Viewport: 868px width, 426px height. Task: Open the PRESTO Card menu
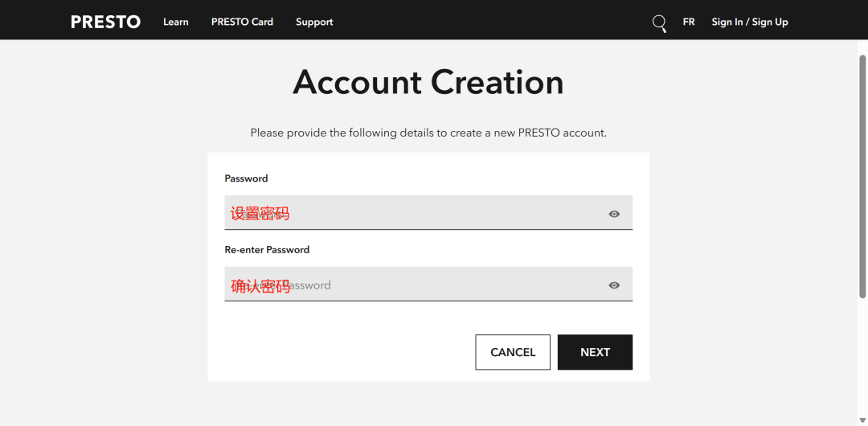[242, 23]
